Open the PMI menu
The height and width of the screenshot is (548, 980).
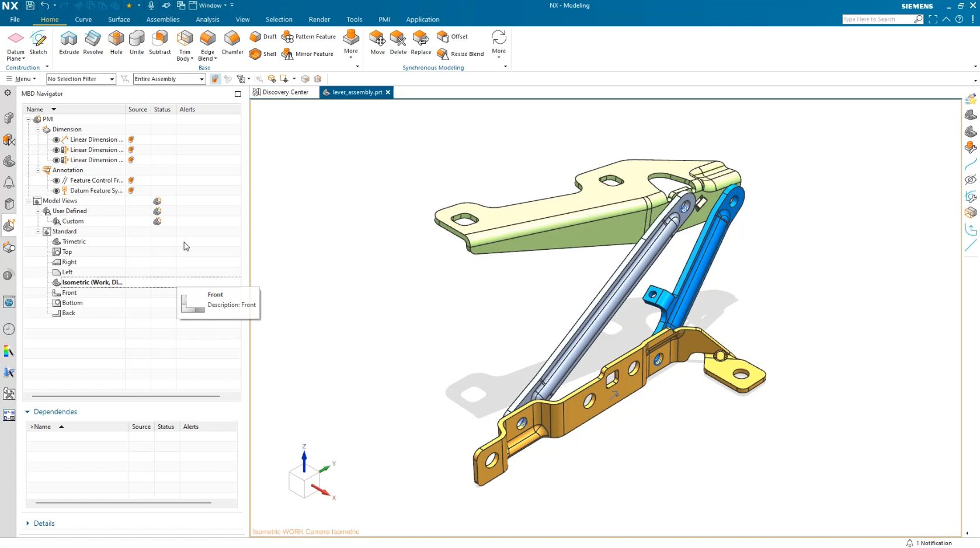[x=384, y=19]
